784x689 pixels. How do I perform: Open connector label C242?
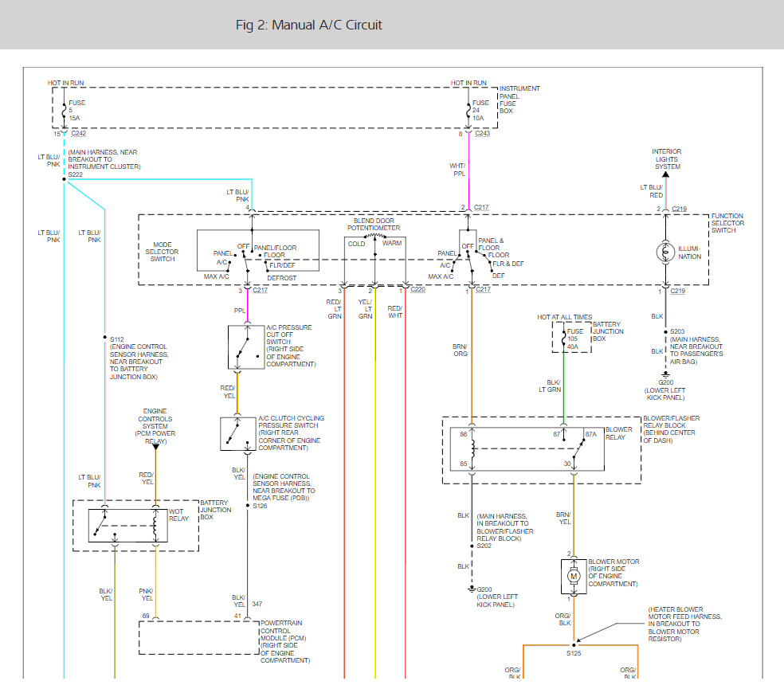(x=77, y=133)
